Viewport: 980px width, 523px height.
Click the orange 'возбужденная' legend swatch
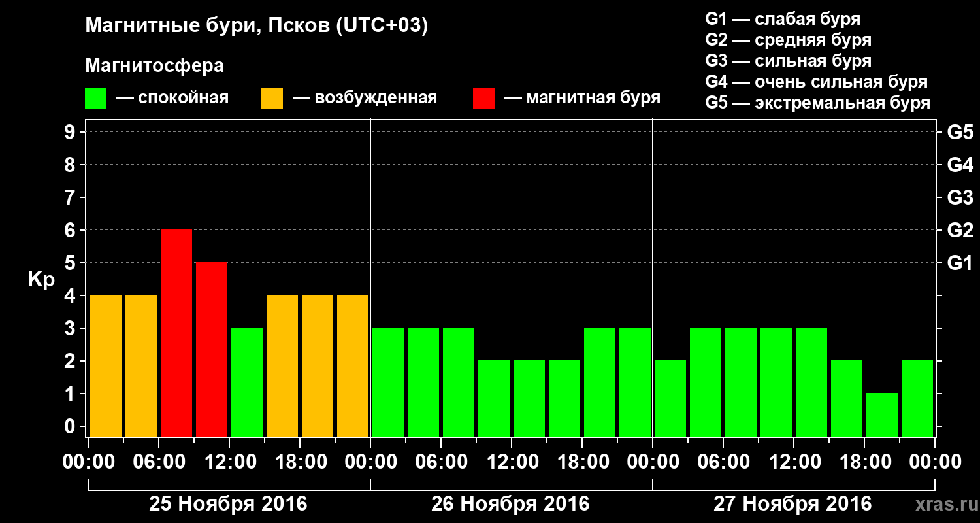(272, 99)
